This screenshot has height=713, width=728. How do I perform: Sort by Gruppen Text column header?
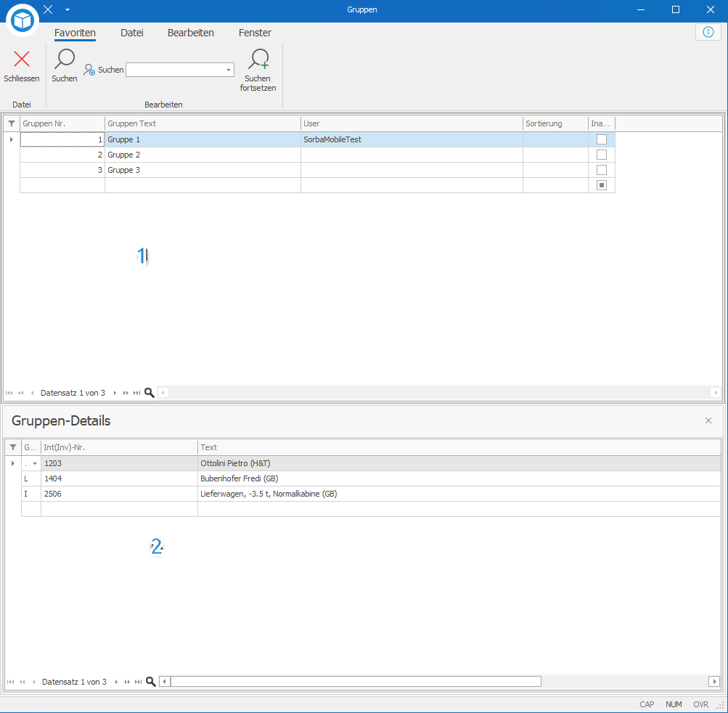[203, 123]
